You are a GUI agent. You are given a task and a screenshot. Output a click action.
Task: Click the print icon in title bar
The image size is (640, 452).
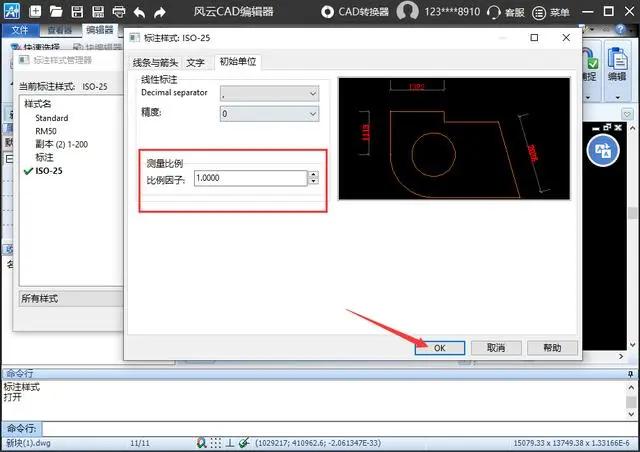(x=118, y=12)
